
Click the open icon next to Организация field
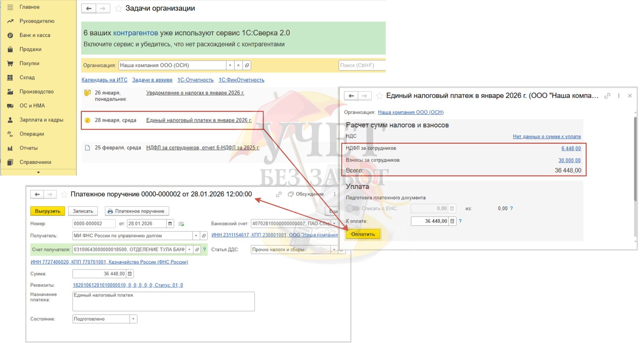[x=247, y=65]
